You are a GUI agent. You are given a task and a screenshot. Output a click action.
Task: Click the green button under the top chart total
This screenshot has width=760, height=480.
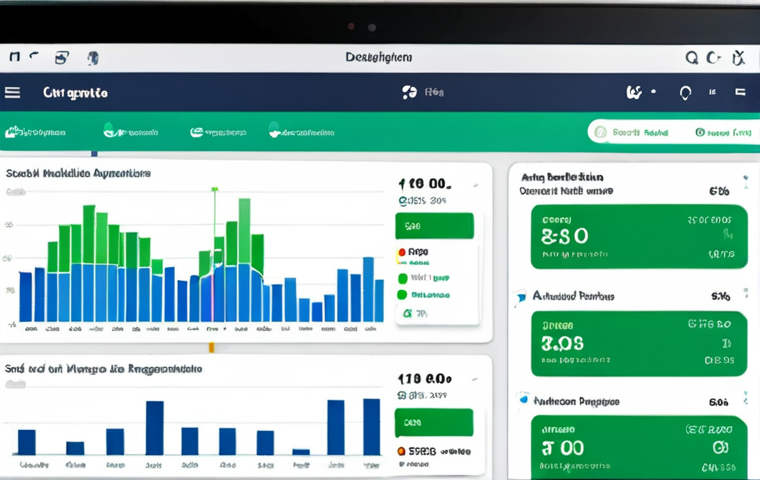[x=434, y=226]
